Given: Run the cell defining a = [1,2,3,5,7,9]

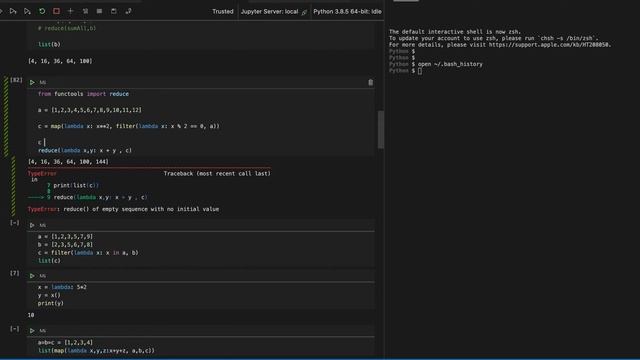Looking at the screenshot, I should [32, 225].
